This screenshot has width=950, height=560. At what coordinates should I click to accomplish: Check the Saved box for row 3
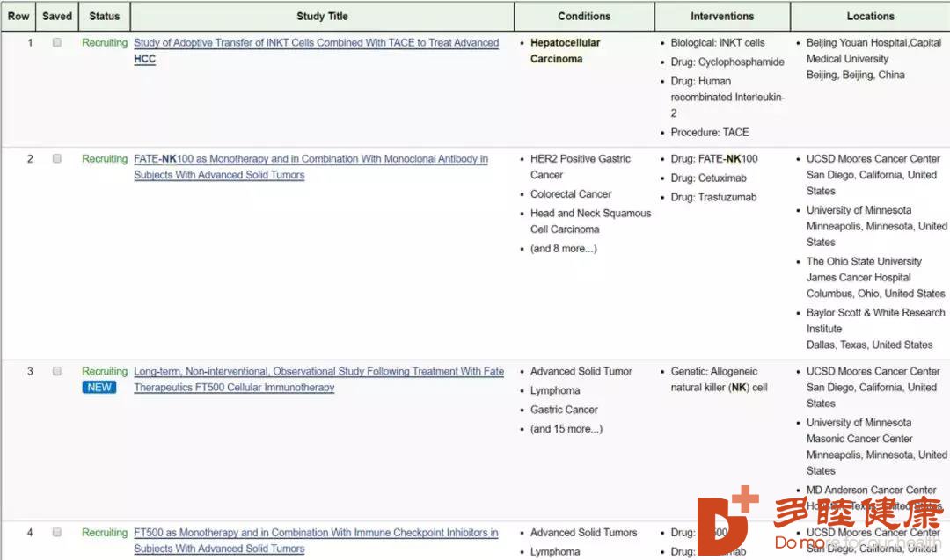coord(57,371)
